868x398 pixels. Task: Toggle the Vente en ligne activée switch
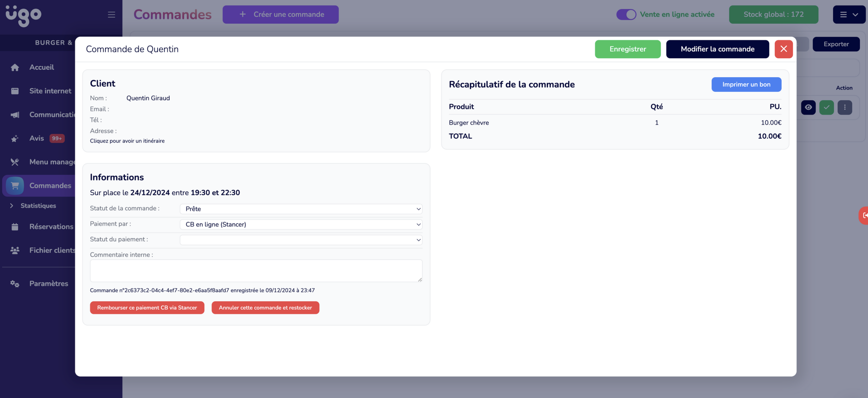626,14
